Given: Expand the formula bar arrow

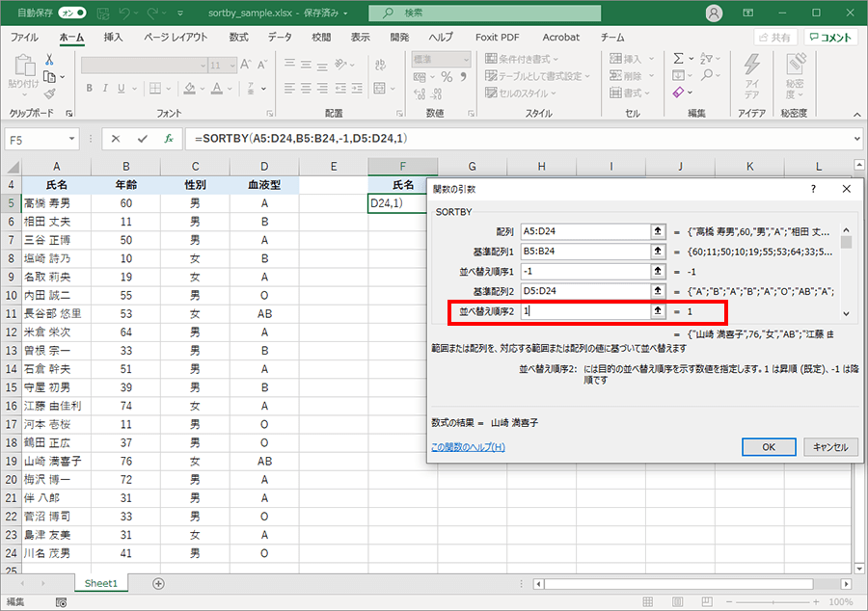Looking at the screenshot, I should [x=857, y=139].
